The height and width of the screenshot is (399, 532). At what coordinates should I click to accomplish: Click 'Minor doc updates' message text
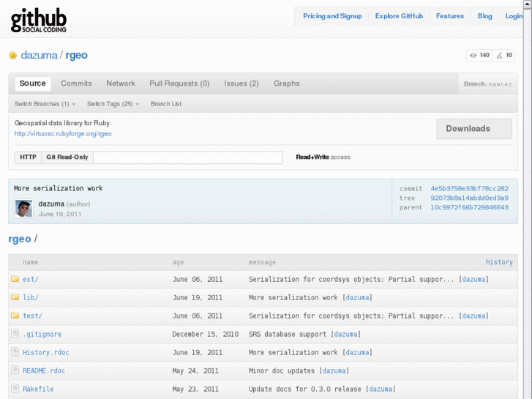(x=282, y=371)
